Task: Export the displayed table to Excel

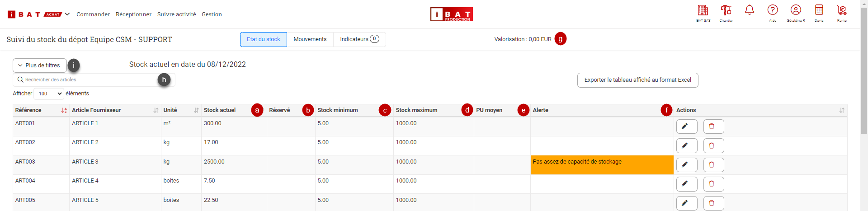Action: (637, 80)
